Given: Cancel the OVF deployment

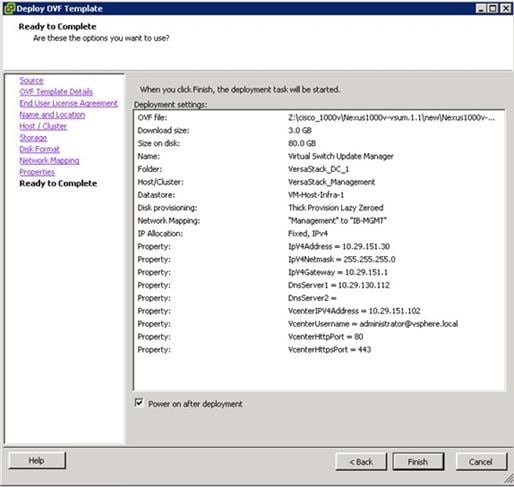Looking at the screenshot, I should click(x=481, y=462).
